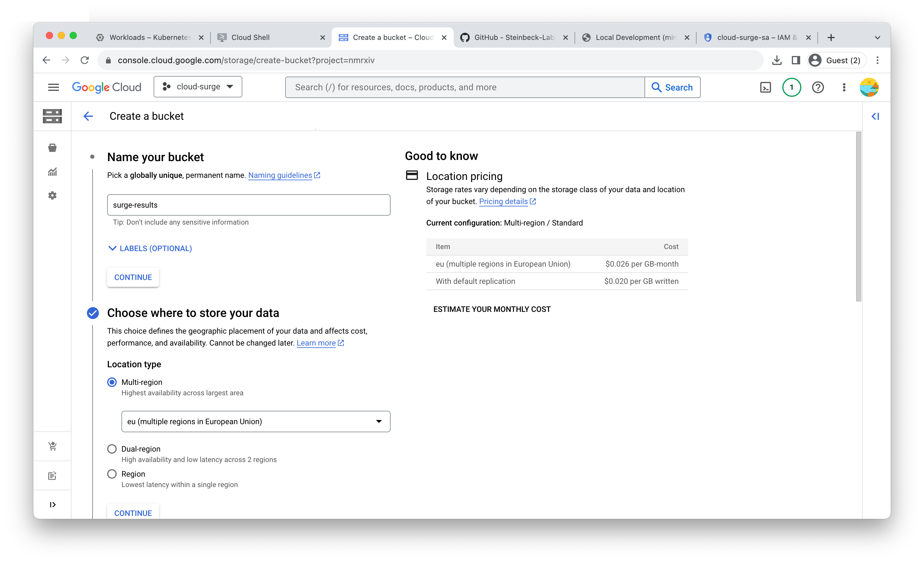Click the $0.026 per GB-month cost cell

tap(642, 264)
